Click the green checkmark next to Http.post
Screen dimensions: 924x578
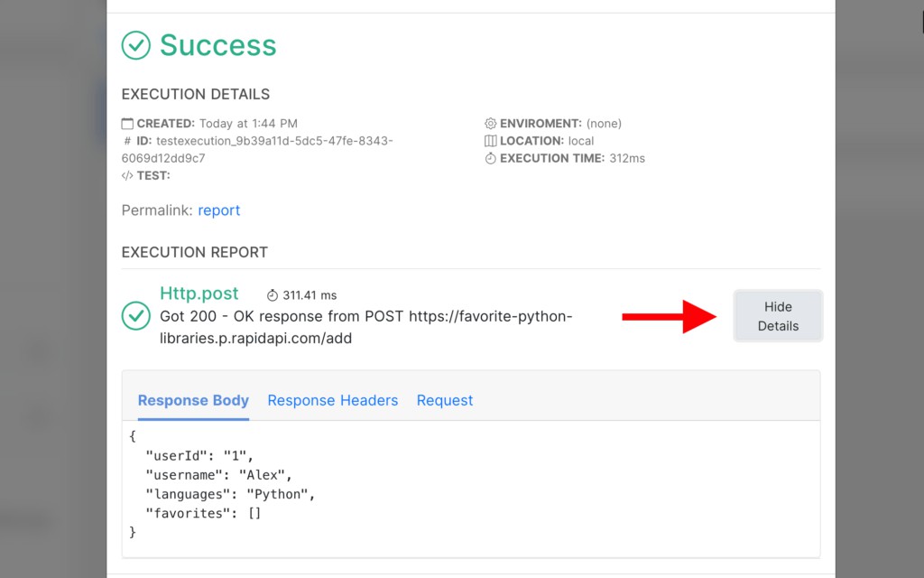click(136, 316)
